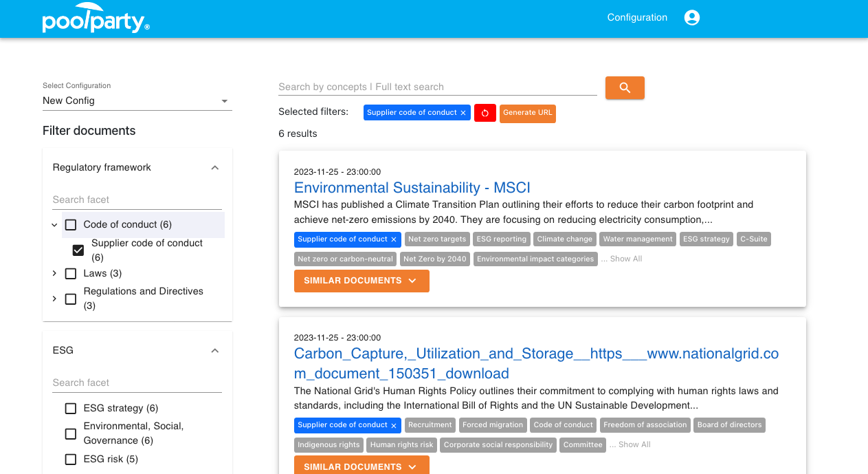Open Configuration in the top bar

click(x=636, y=18)
